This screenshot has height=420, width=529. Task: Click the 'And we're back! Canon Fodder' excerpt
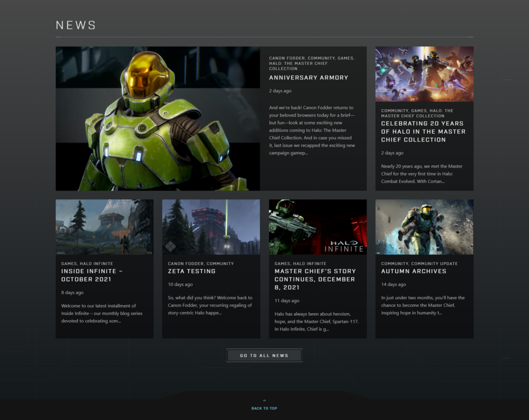coord(312,130)
